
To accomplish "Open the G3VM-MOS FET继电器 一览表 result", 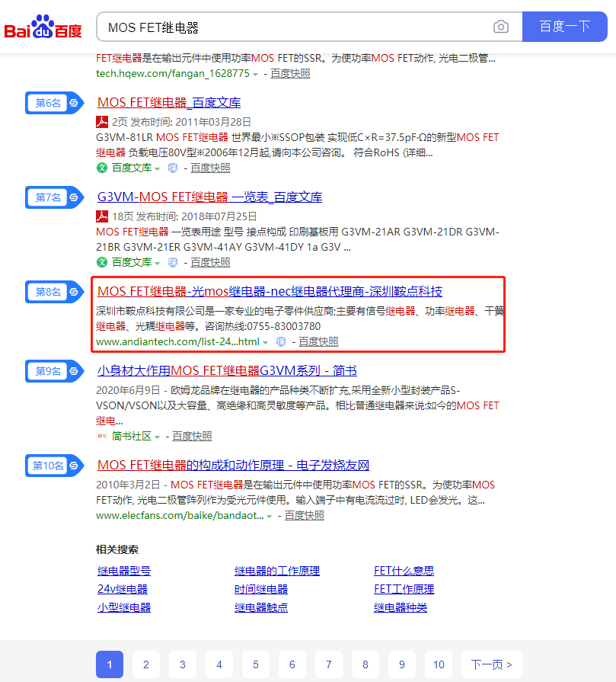I will tap(210, 197).
